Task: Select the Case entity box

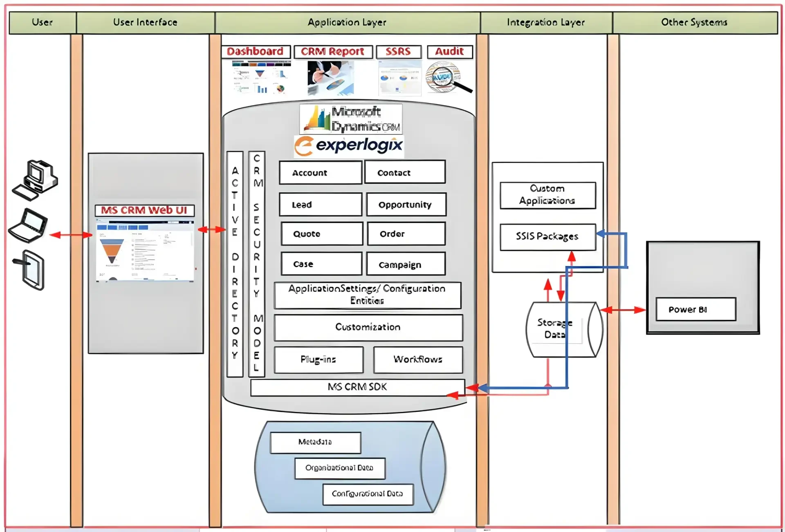Action: [321, 264]
